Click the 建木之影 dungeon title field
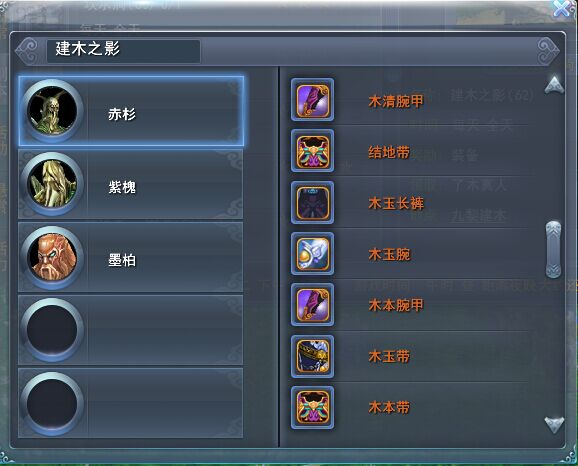The width and height of the screenshot is (578, 466). (123, 51)
